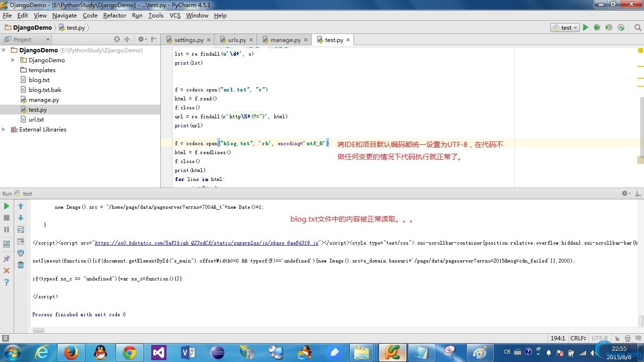Switch to settings.py editor tab
Viewport: 644px width, 362px height.
[x=189, y=40]
